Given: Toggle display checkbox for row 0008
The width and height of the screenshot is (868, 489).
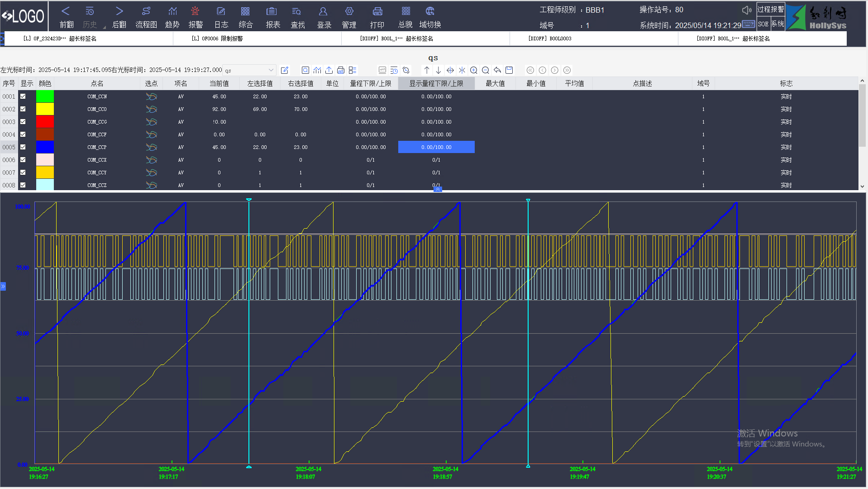Looking at the screenshot, I should 23,185.
